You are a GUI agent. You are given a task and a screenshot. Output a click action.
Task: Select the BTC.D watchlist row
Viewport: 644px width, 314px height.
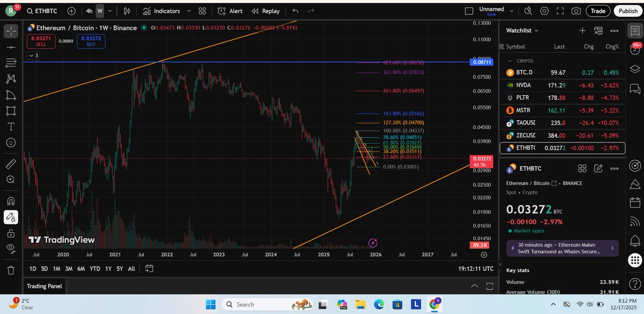[x=563, y=72]
